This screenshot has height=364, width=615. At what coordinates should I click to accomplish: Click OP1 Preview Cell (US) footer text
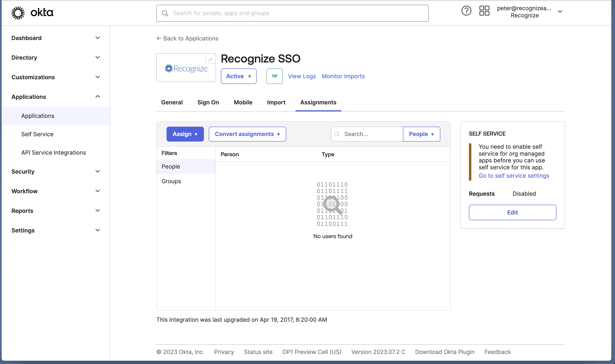(312, 352)
